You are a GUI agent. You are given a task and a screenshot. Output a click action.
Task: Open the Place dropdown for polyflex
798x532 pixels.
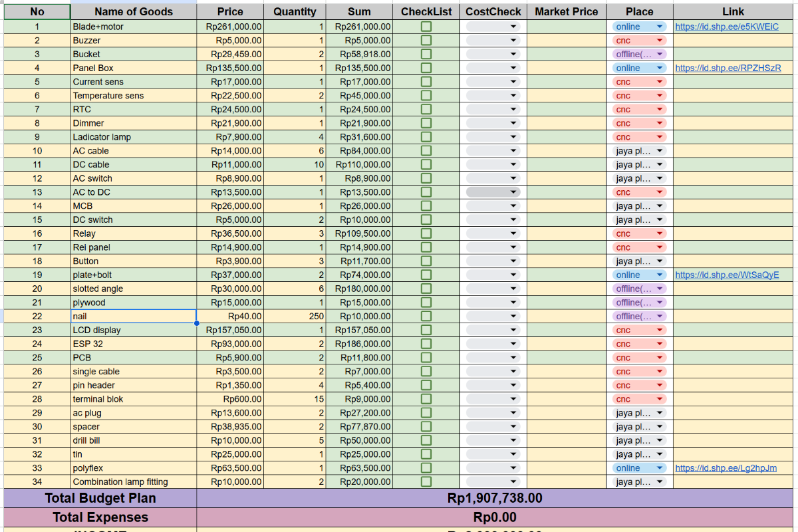pyautogui.click(x=639, y=468)
